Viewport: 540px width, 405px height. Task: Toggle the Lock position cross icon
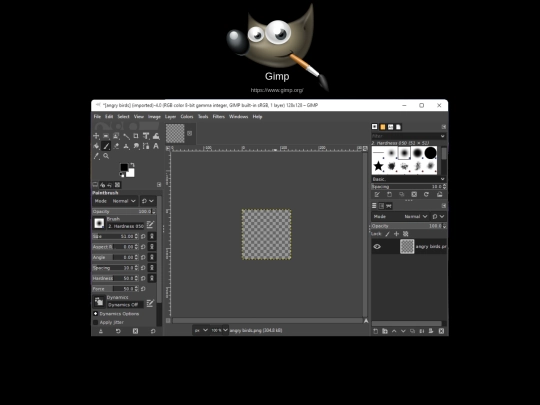pos(396,234)
